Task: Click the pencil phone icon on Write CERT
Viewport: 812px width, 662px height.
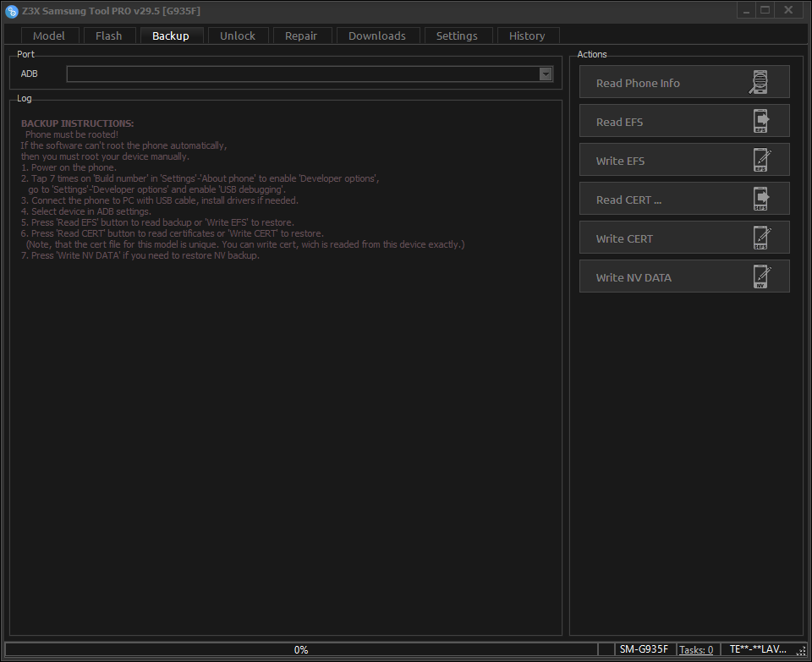Action: (762, 238)
